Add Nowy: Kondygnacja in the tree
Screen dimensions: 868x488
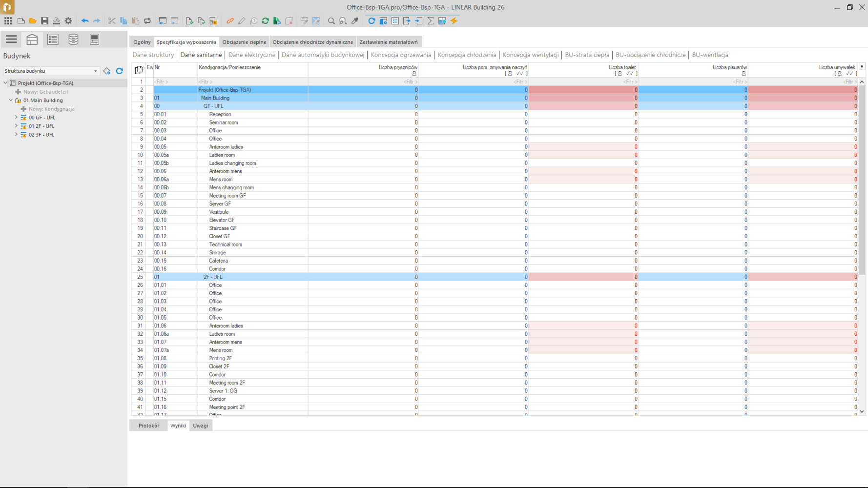[51, 109]
